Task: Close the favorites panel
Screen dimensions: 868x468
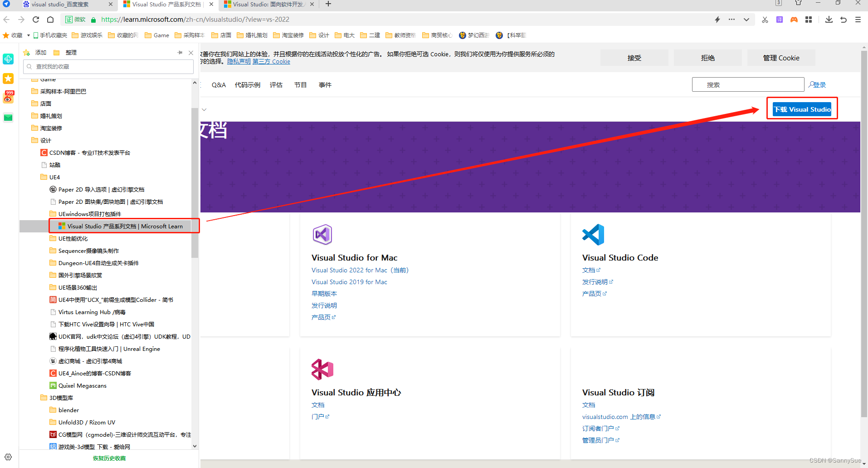Action: (x=191, y=53)
